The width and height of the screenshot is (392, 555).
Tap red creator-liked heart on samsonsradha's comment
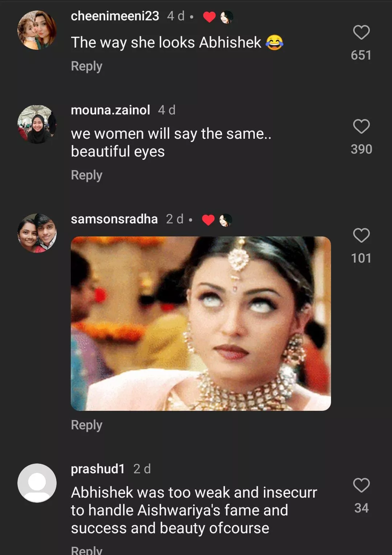(208, 220)
